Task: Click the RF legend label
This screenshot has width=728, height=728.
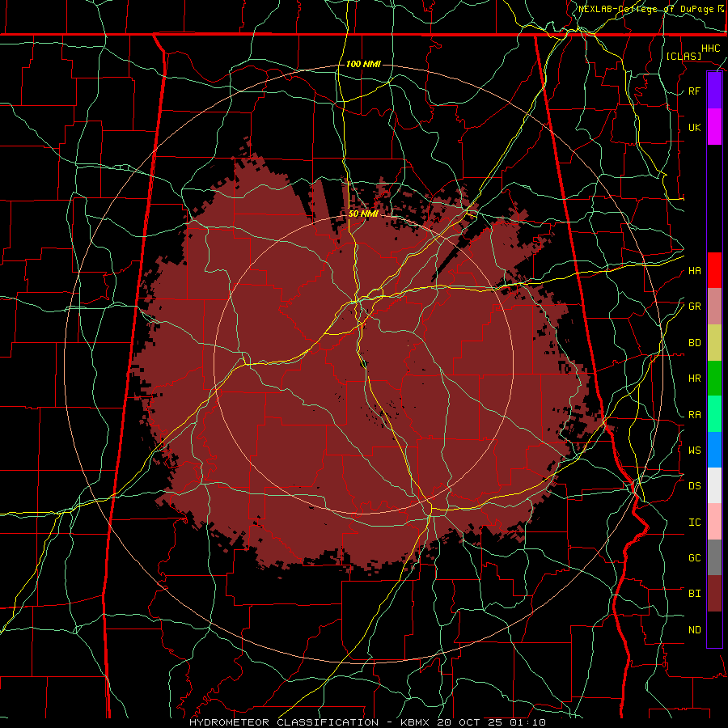Action: (x=694, y=91)
